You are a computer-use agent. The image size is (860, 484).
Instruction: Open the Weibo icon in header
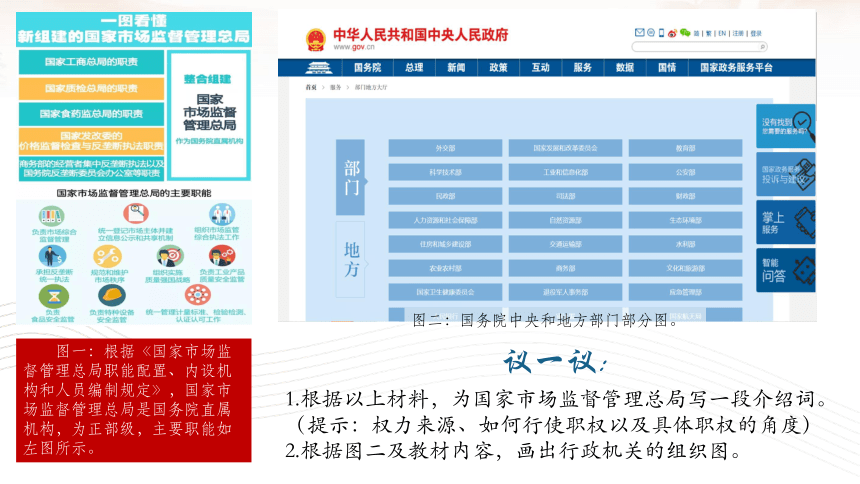[x=672, y=33]
